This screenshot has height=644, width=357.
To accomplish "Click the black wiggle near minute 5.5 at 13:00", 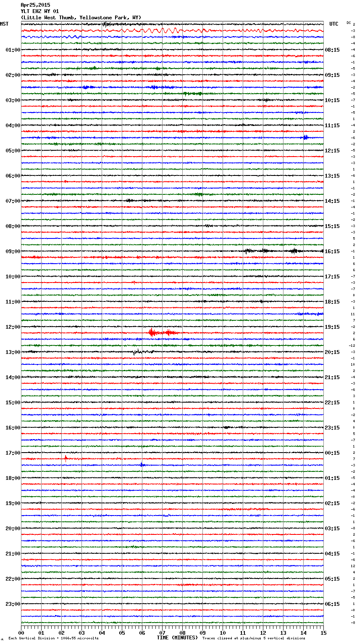I will (136, 352).
